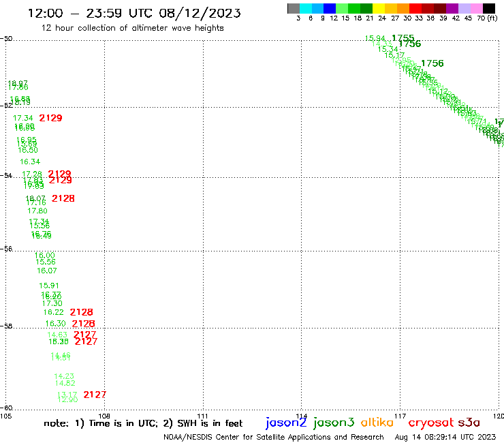Image resolution: width=504 pixels, height=443 pixels.
Task: Click the wave height value '14.63'
Action: (x=57, y=335)
